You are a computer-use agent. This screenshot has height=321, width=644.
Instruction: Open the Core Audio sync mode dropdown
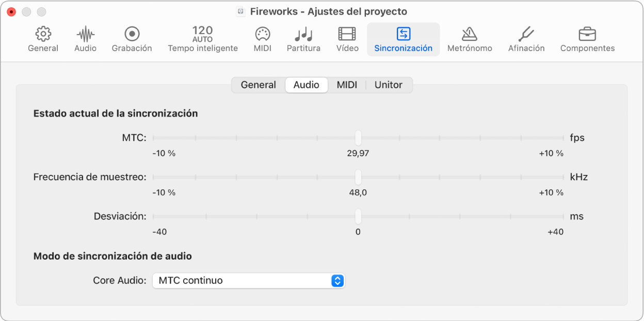pos(249,280)
